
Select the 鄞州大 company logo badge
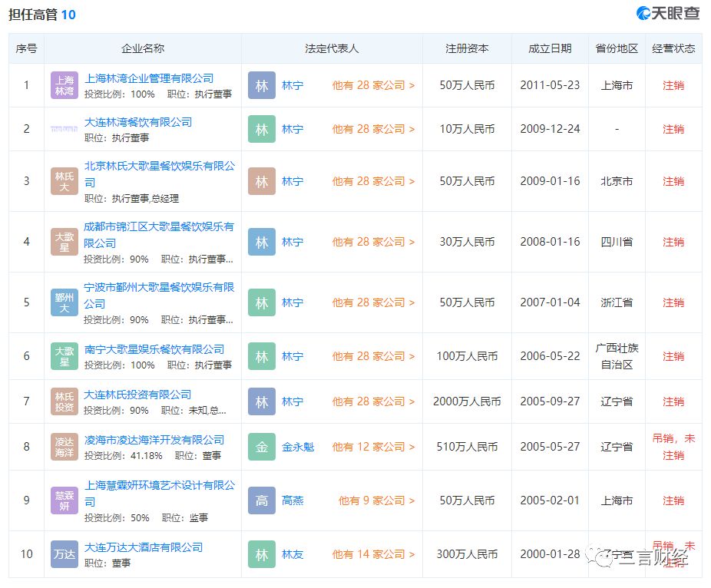64,302
